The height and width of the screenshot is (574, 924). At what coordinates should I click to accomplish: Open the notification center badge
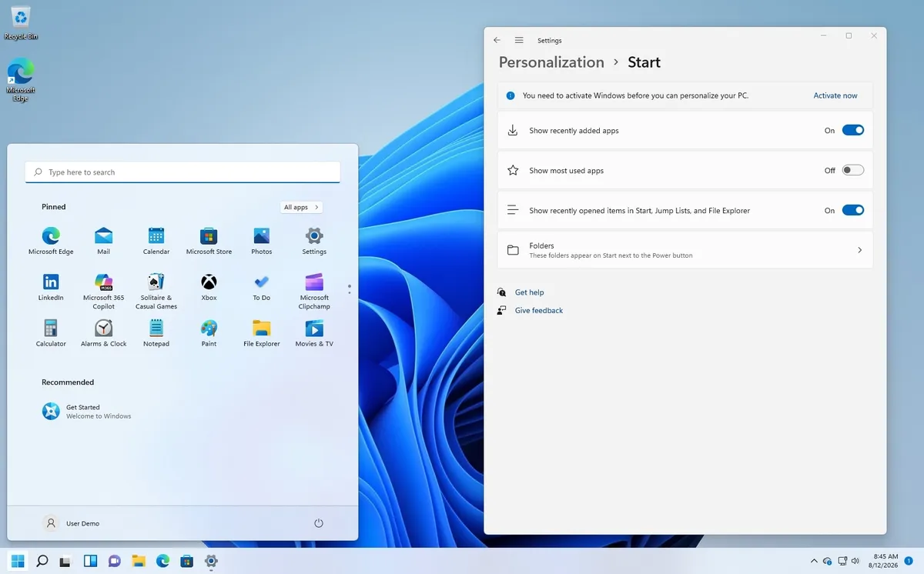pos(909,561)
